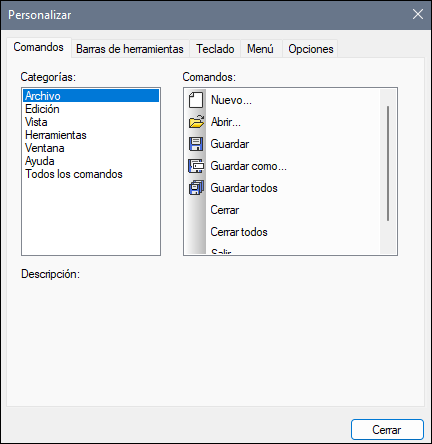Select Todos los comandos category
Screen dimensions: 432x444
tap(91, 174)
